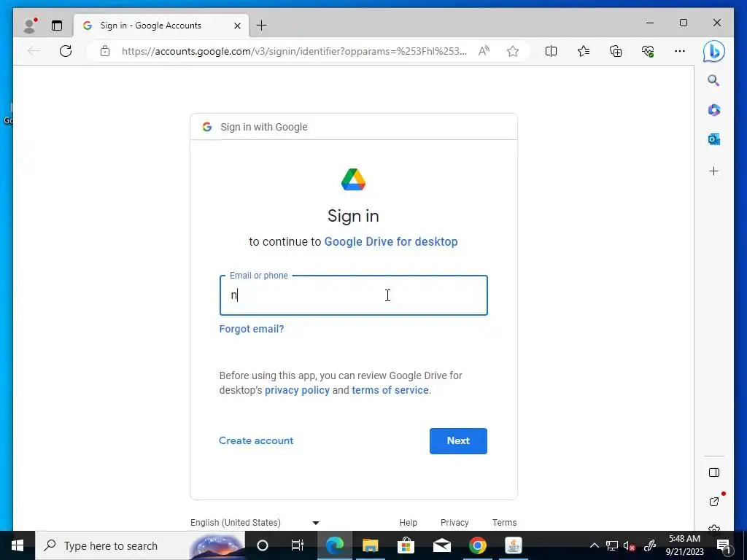The height and width of the screenshot is (560, 747).
Task: Open the sidebar Settings gear icon
Action: point(713,529)
